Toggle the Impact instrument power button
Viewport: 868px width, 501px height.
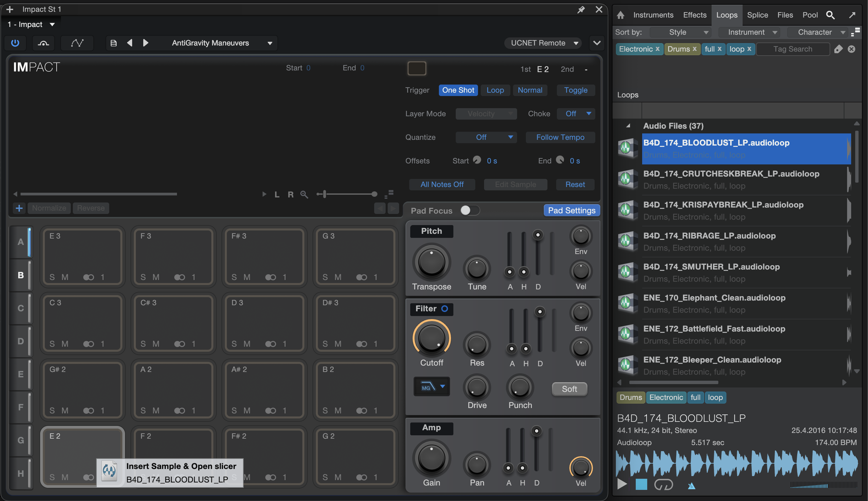(15, 43)
